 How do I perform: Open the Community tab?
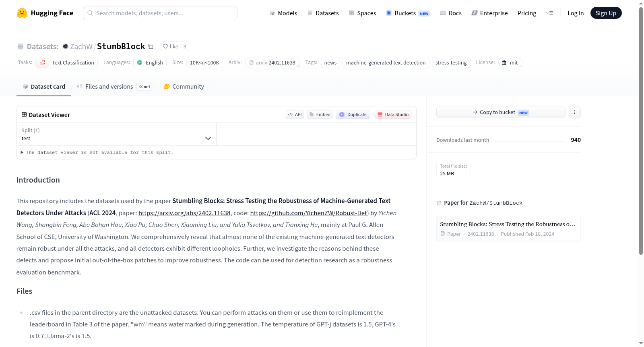pyautogui.click(x=184, y=86)
